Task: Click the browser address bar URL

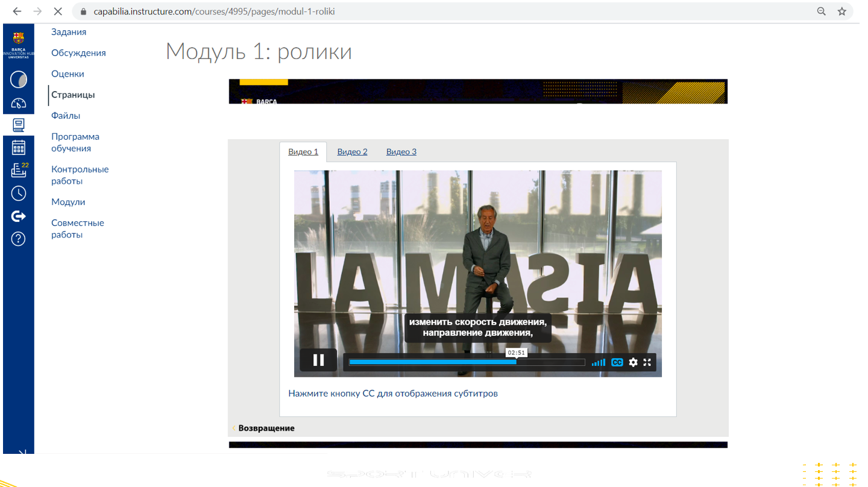Action: point(214,11)
